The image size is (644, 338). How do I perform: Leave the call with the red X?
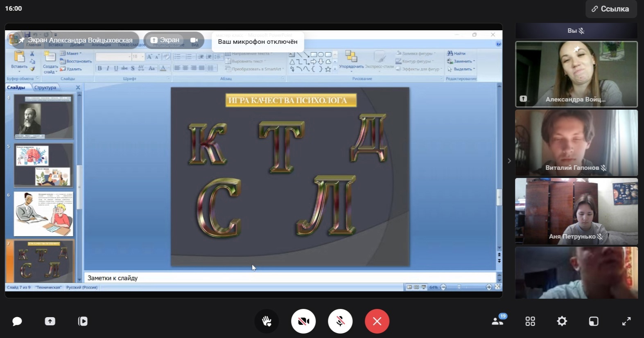377,321
